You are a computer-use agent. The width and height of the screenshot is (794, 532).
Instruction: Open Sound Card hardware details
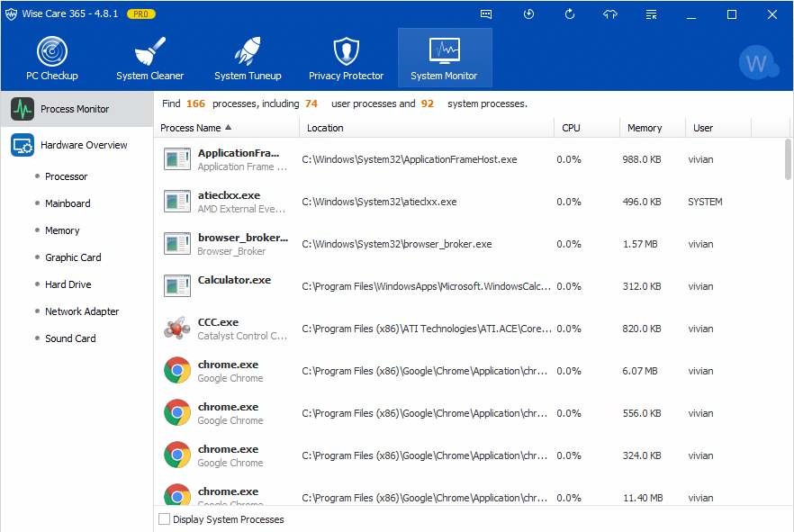pos(70,338)
